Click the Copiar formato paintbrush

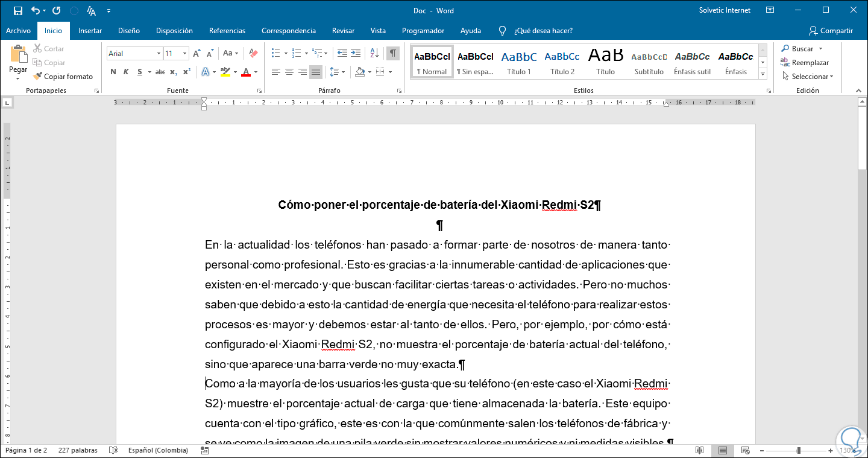coord(63,77)
